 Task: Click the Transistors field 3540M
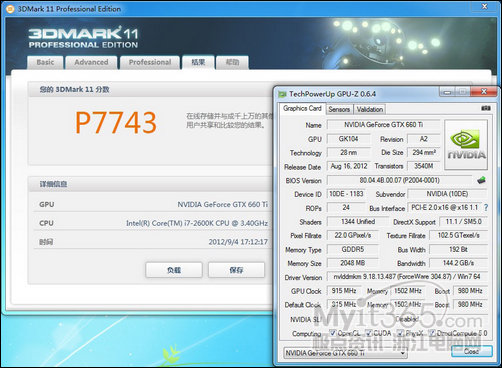point(424,166)
